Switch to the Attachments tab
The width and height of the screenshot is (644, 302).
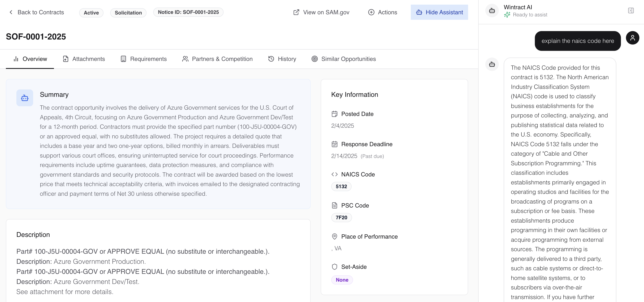(x=84, y=59)
